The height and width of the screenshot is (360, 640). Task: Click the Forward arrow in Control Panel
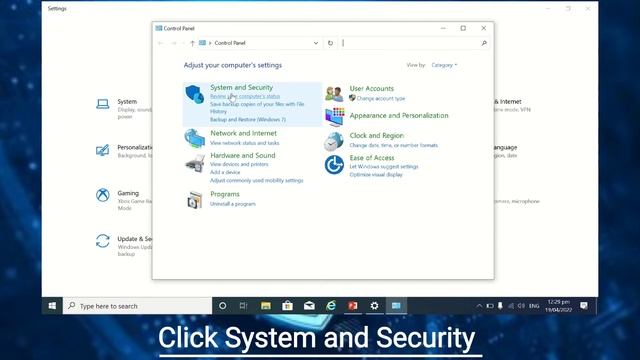[x=173, y=43]
